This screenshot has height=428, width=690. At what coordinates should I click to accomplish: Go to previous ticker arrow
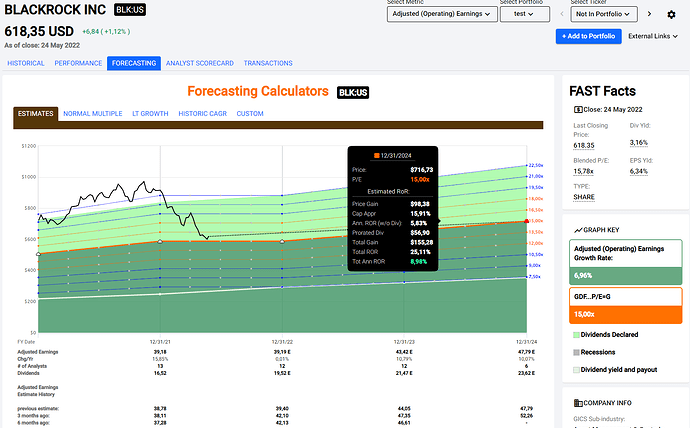pyautogui.click(x=562, y=14)
